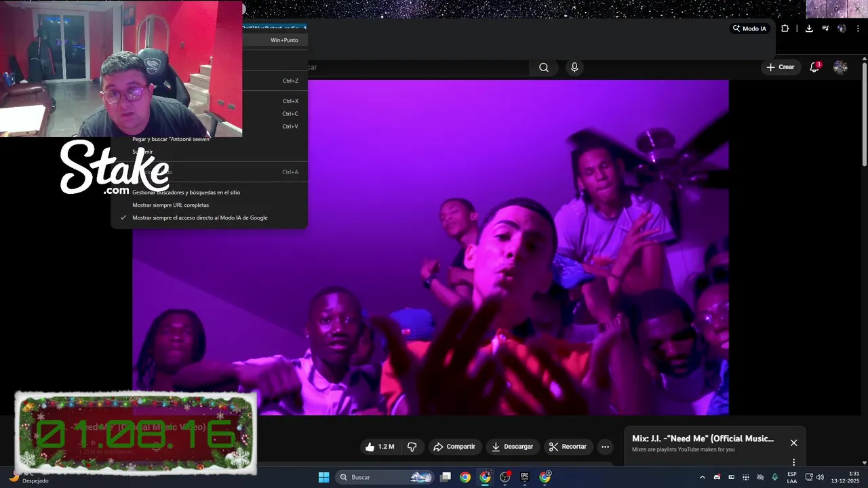Open the clock and date 13-12-2025
868x488 pixels.
pyautogui.click(x=845, y=477)
